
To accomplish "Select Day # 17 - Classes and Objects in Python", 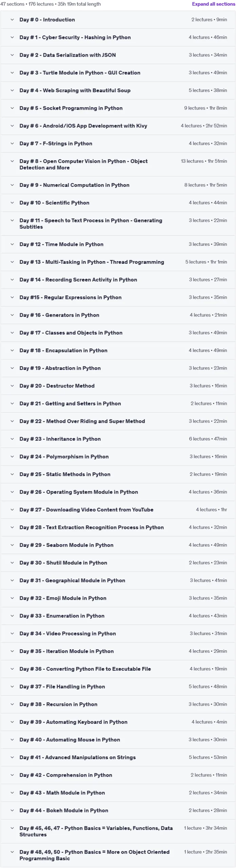I will 71,333.
